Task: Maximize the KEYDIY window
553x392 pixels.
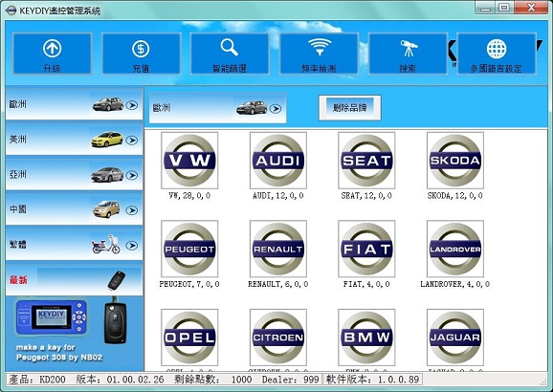Action: click(x=504, y=8)
